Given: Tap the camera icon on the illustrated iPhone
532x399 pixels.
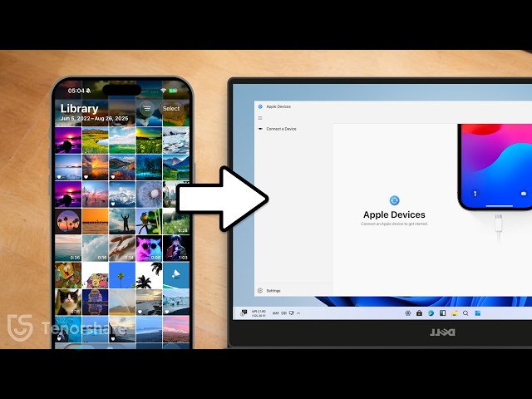Looking at the screenshot, I should 524,194.
